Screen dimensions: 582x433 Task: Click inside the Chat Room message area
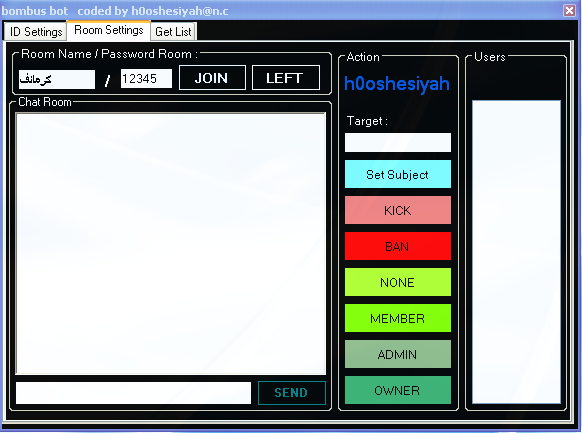[171, 243]
